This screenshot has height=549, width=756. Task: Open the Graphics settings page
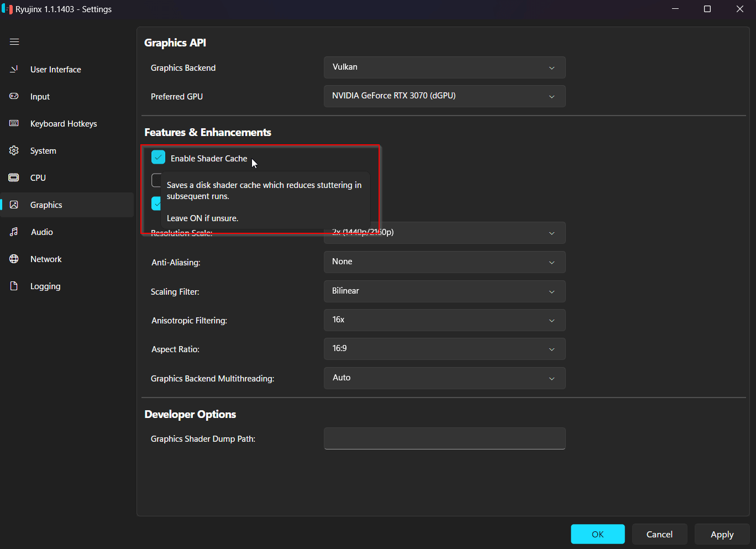pos(67,205)
